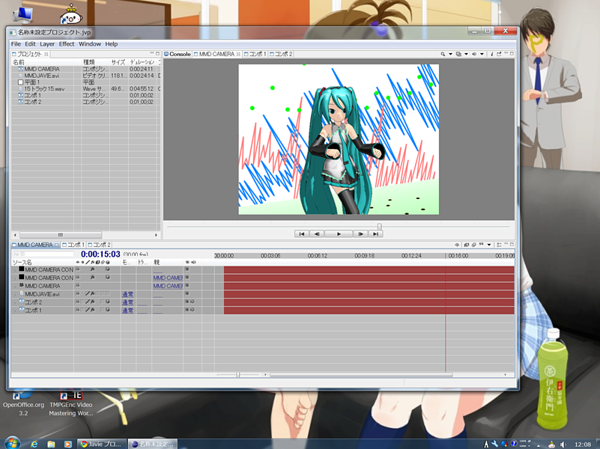Open the resolution dropdown arrow in viewer toolbar
This screenshot has height=449, width=600.
pos(466,54)
